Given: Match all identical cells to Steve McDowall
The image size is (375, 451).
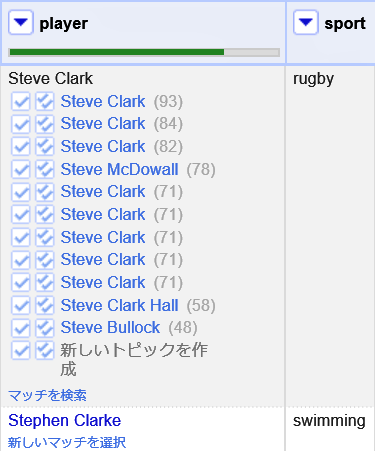Looking at the screenshot, I should pos(45,169).
